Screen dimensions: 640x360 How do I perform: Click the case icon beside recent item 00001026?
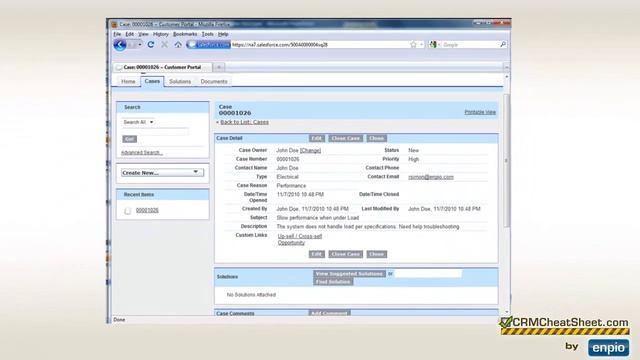tap(128, 211)
